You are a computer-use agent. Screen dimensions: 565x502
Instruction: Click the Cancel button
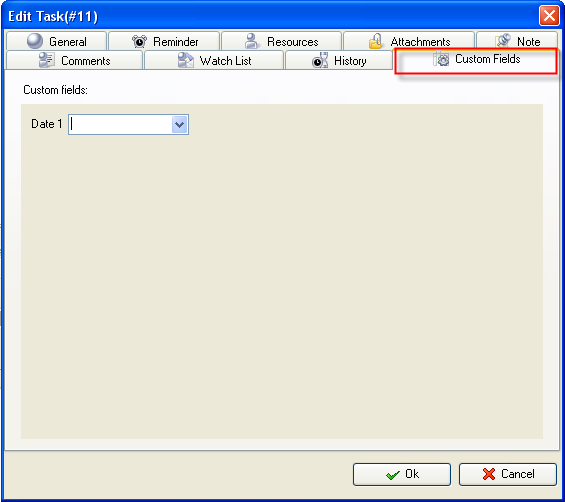pos(508,474)
